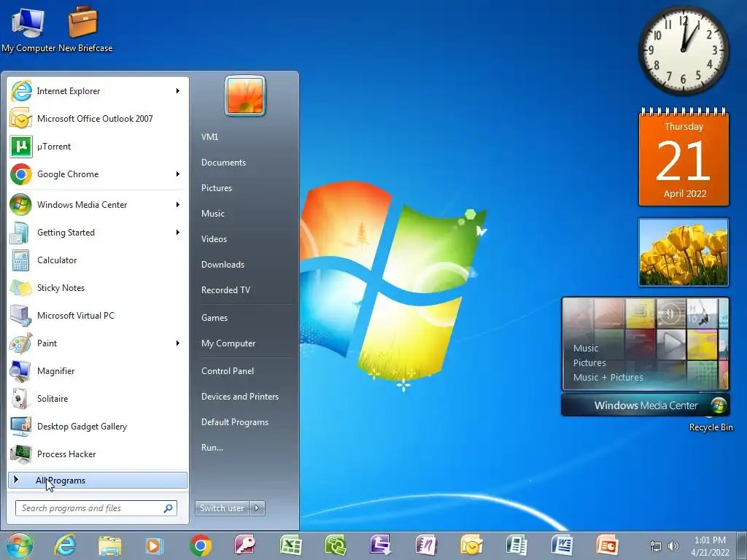Screen dimensions: 747x560
Task: Expand Paint recent files arrow
Action: click(178, 343)
